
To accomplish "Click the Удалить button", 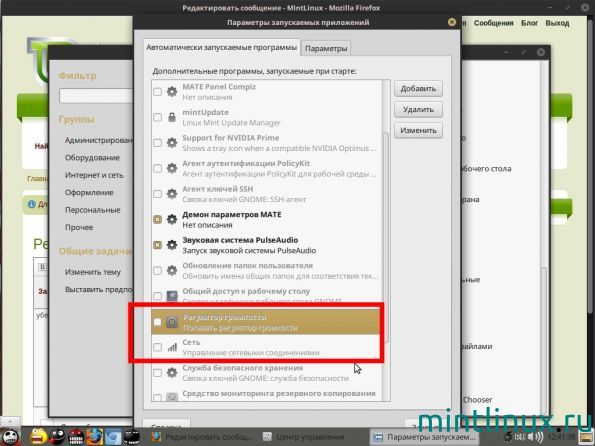I will tap(418, 109).
